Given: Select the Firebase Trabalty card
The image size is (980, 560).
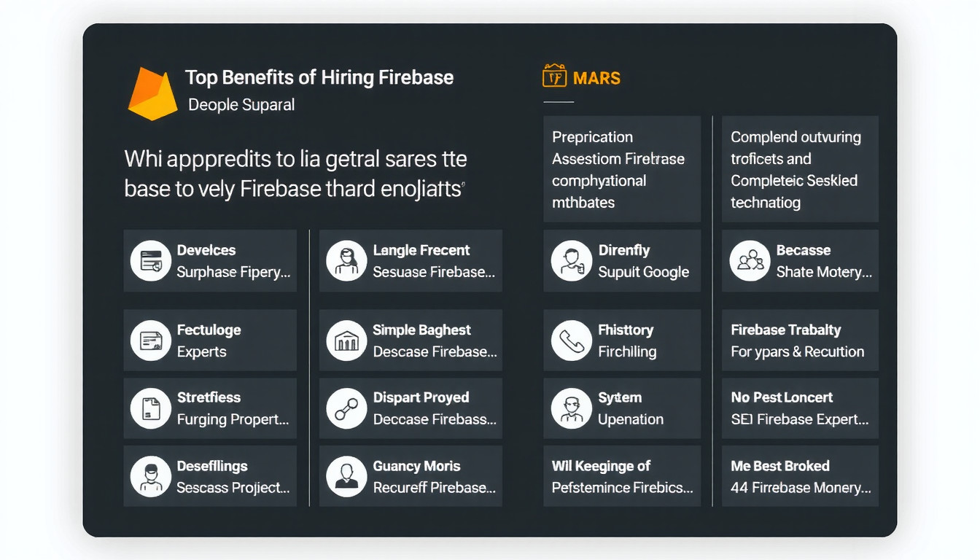Looking at the screenshot, I should [x=800, y=341].
